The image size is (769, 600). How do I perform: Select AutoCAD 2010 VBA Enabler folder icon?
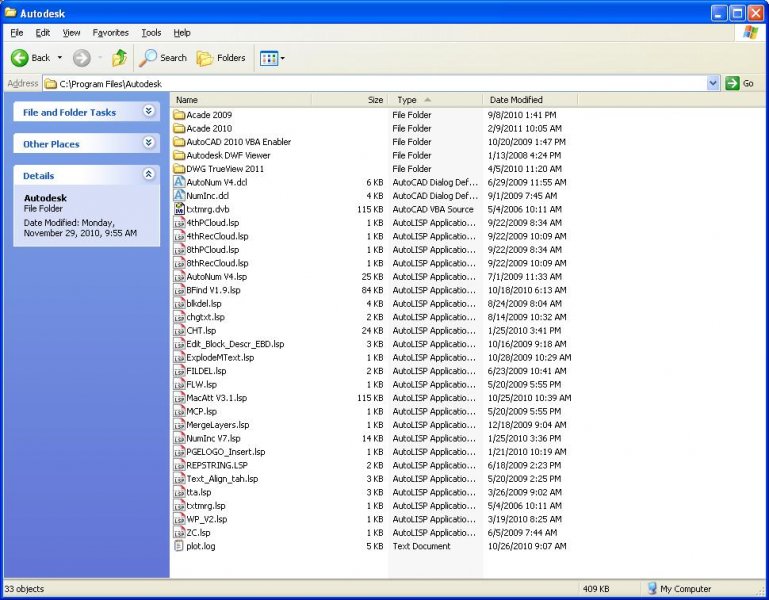(179, 142)
